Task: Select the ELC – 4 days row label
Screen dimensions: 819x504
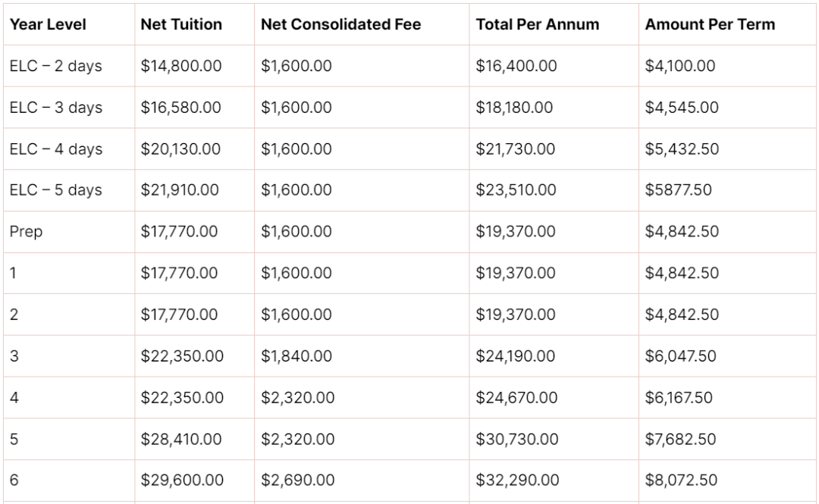Action: [x=56, y=149]
